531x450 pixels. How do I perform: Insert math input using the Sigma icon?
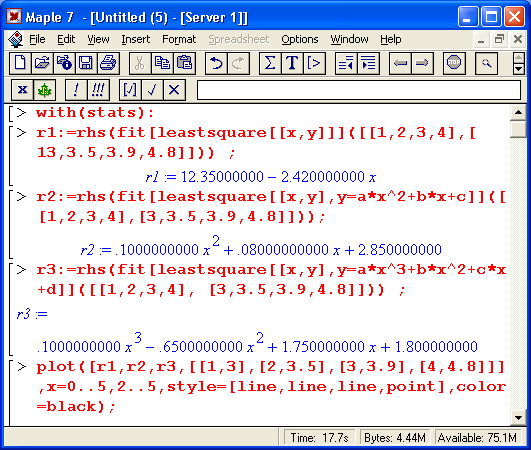pos(270,63)
